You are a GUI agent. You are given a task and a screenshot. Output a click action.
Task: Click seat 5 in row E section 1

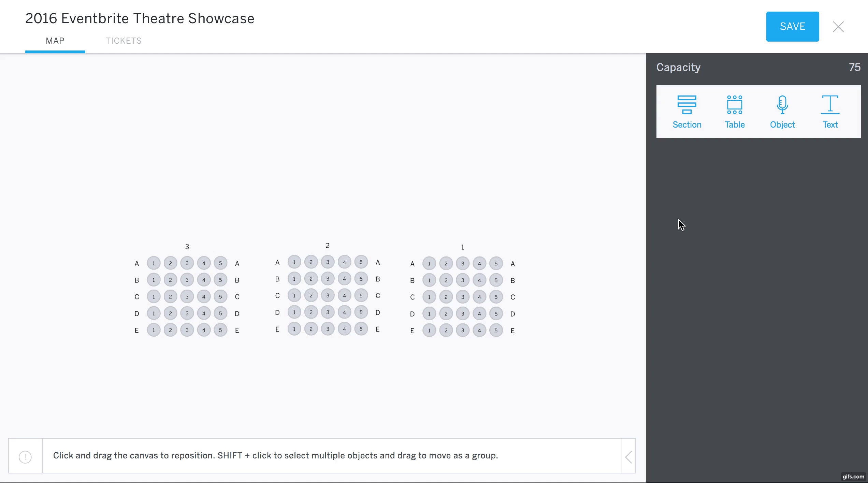[x=496, y=331]
